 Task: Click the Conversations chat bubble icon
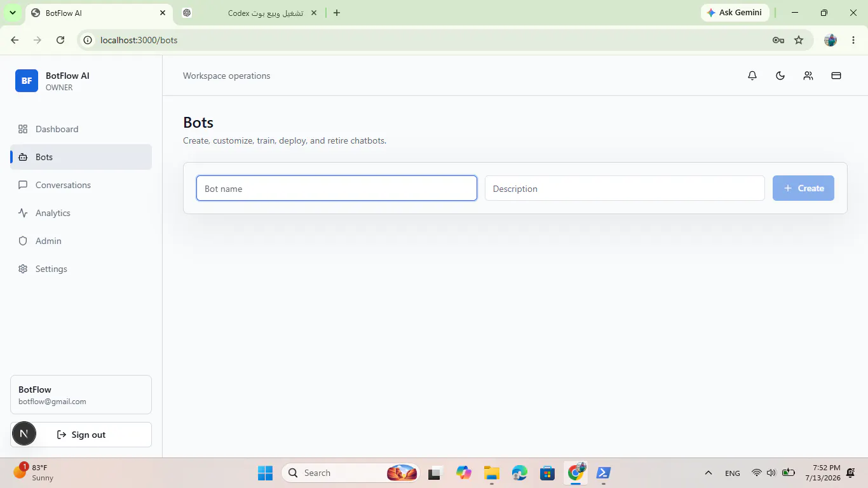pos(23,185)
